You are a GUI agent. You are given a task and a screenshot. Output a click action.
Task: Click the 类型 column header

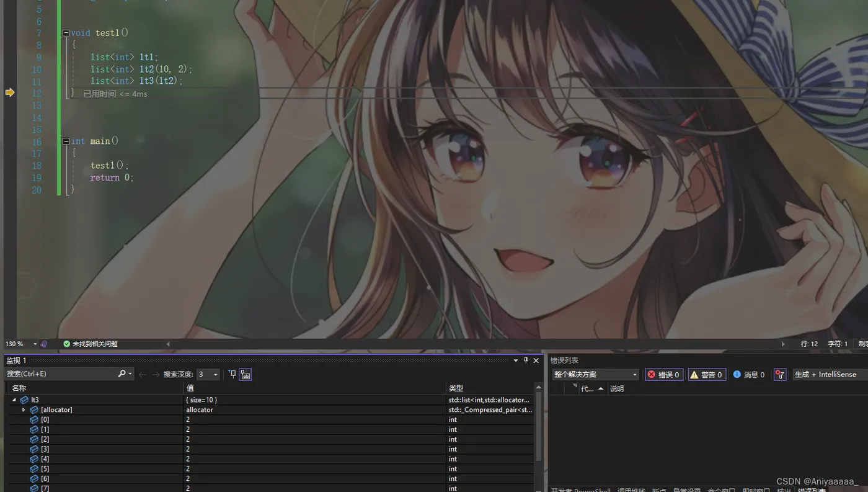[x=456, y=388]
